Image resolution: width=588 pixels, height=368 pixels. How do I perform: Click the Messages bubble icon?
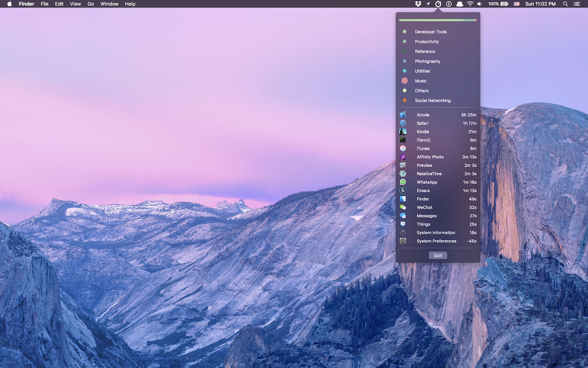pyautogui.click(x=403, y=216)
